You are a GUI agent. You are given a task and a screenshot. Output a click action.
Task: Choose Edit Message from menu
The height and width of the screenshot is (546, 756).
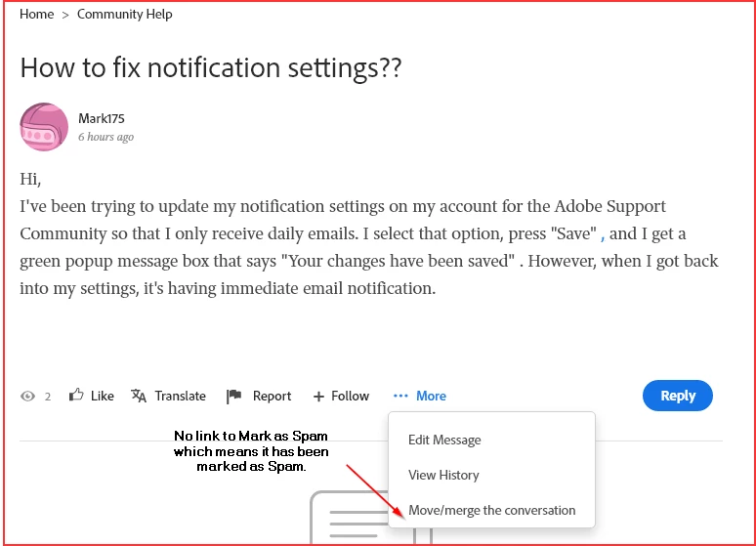[444, 440]
